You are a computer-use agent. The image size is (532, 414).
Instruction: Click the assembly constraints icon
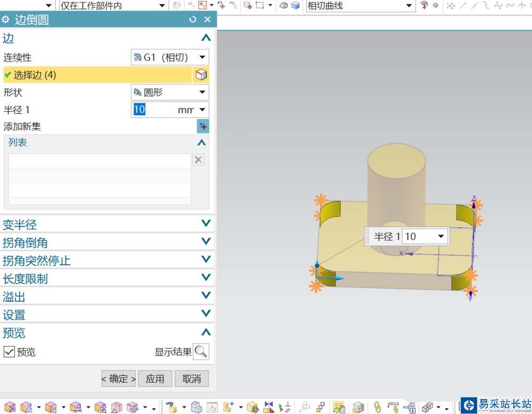285,407
